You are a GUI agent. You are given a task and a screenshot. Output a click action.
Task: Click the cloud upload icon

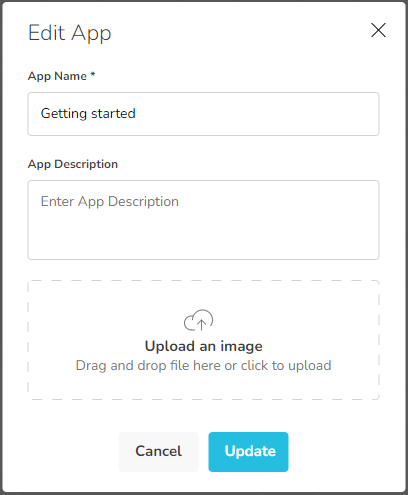[x=199, y=320]
